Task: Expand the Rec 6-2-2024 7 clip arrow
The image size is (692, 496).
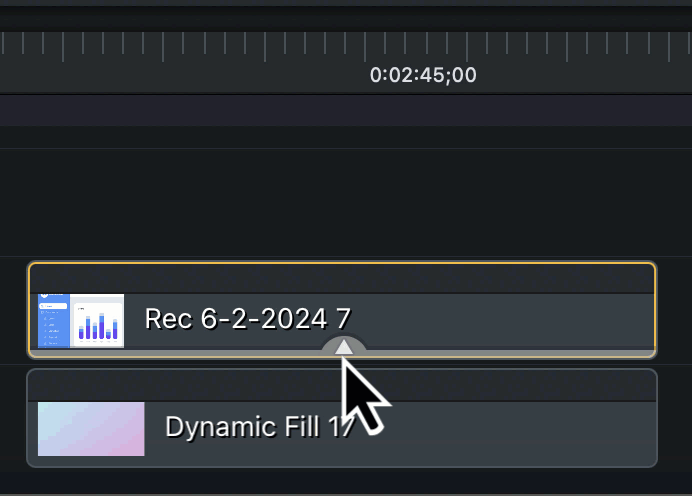Action: pyautogui.click(x=343, y=347)
